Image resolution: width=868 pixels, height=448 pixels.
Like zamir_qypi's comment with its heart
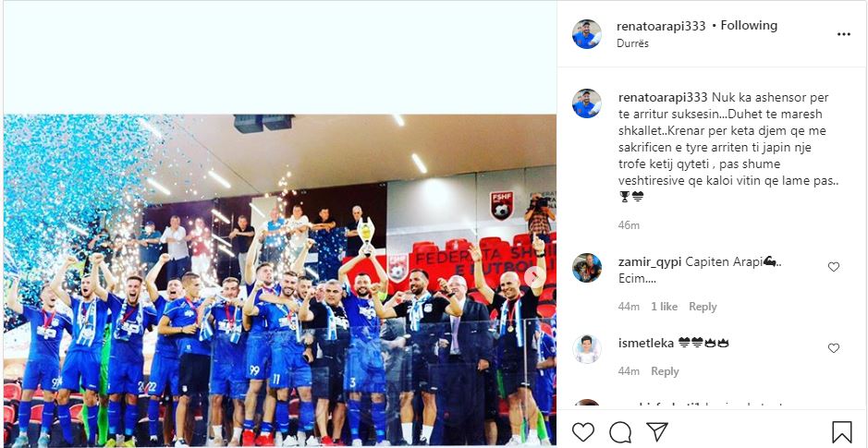tap(834, 267)
